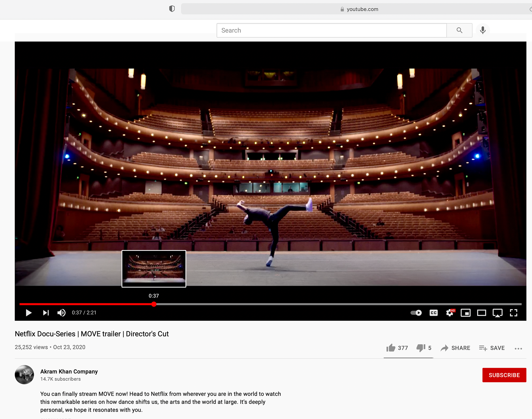Start voice search with microphone

click(x=483, y=30)
